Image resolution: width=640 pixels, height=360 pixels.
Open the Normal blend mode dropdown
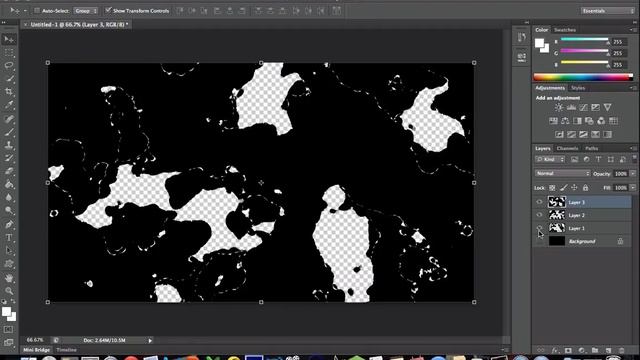click(562, 173)
